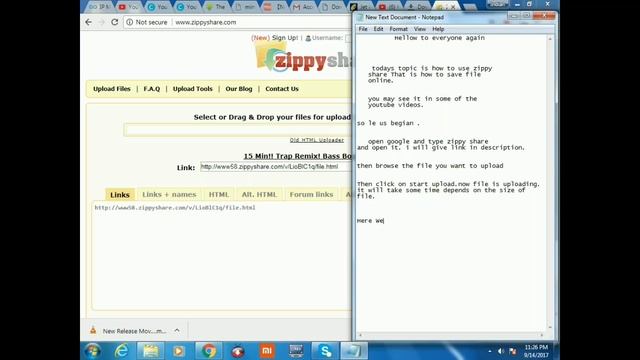
Task: Click 'so le us begian' text in Notepad
Action: pos(388,123)
